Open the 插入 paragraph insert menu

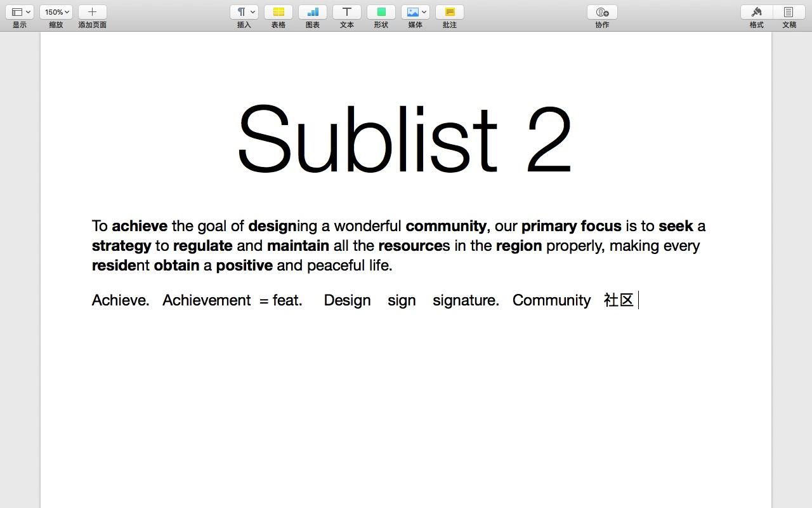click(244, 12)
